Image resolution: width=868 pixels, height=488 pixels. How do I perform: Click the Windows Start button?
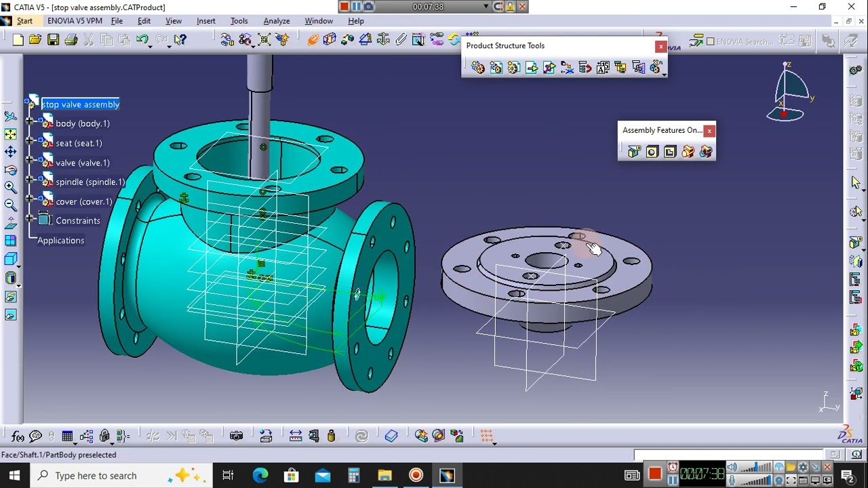pos(14,476)
